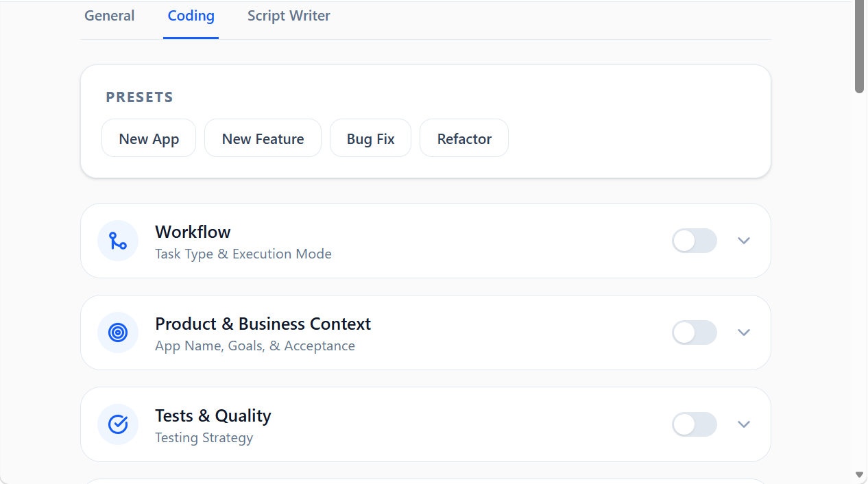The width and height of the screenshot is (868, 484).
Task: Apply the New App preset
Action: [148, 138]
